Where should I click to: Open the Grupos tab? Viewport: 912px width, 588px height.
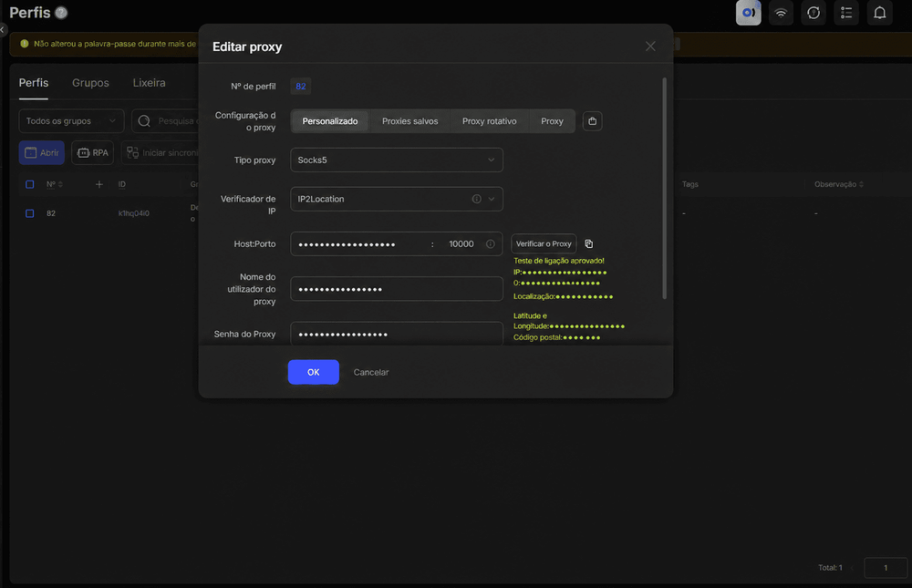(x=90, y=83)
